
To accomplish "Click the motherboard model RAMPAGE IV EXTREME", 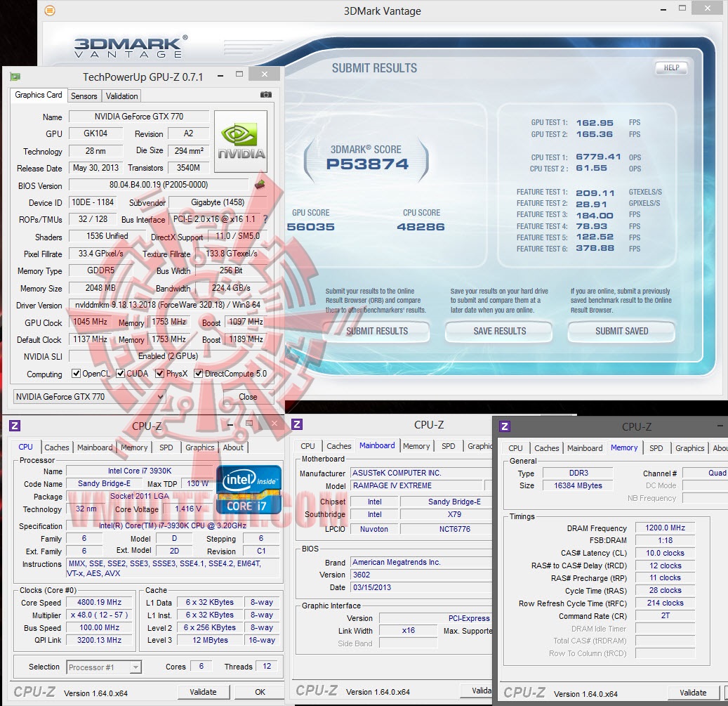I will [418, 485].
